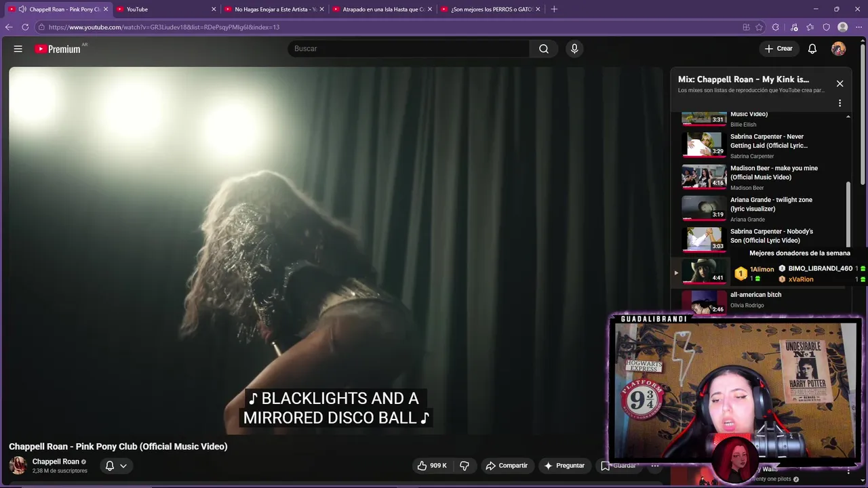Reload the current page
The width and height of the screenshot is (868, 488).
[25, 27]
